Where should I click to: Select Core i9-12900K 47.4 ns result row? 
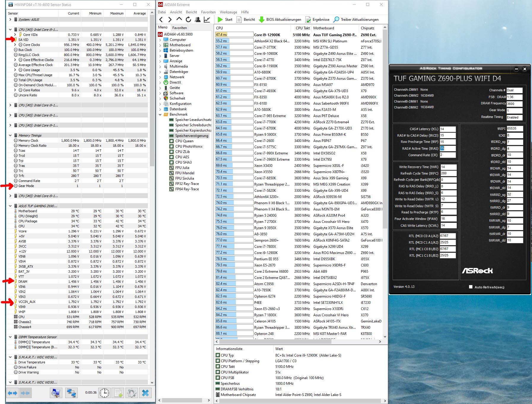click(x=298, y=35)
